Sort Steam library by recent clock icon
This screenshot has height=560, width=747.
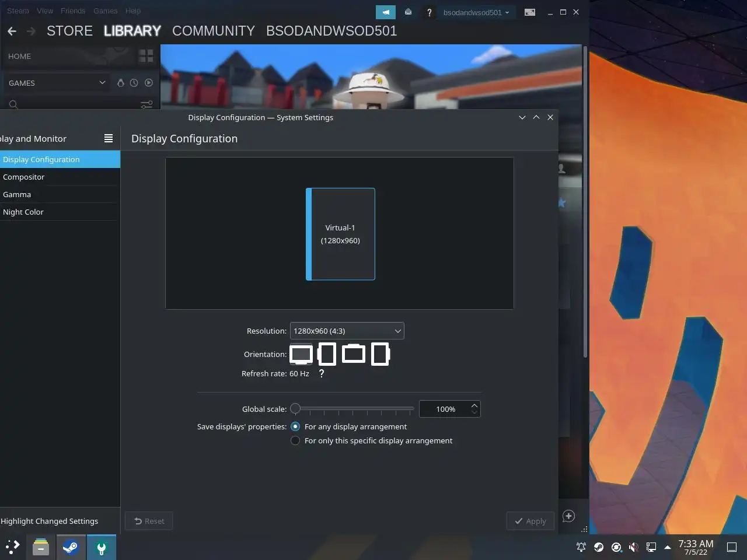click(x=134, y=83)
